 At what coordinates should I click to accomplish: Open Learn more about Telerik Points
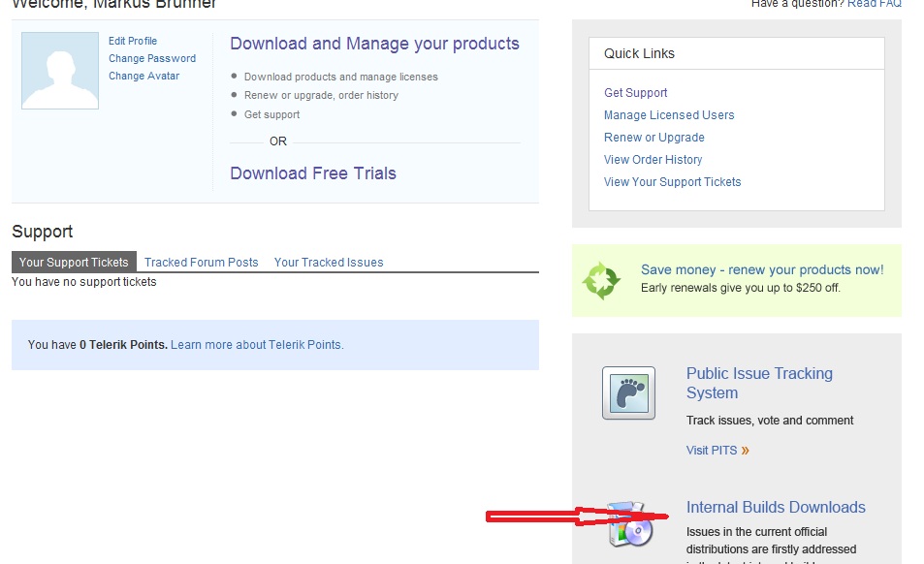pos(257,345)
